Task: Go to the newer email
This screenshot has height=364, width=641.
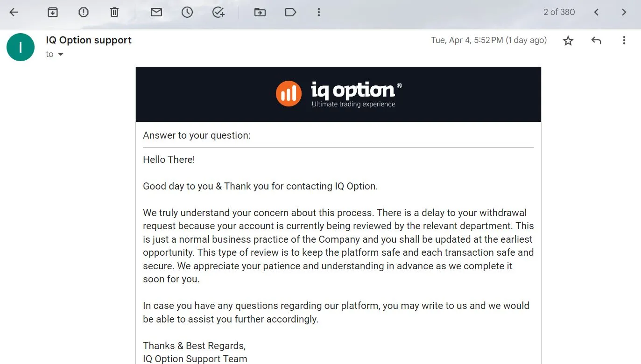Action: (x=596, y=13)
